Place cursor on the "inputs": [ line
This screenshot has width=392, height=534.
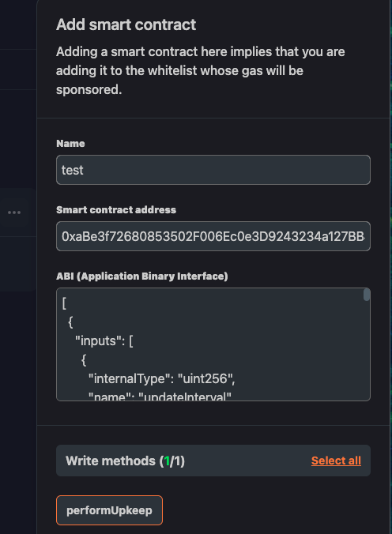coord(104,340)
